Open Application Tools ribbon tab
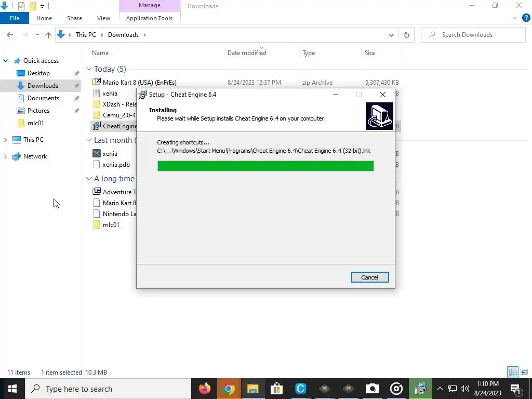Viewport: 532px width, 399px height. (x=149, y=18)
